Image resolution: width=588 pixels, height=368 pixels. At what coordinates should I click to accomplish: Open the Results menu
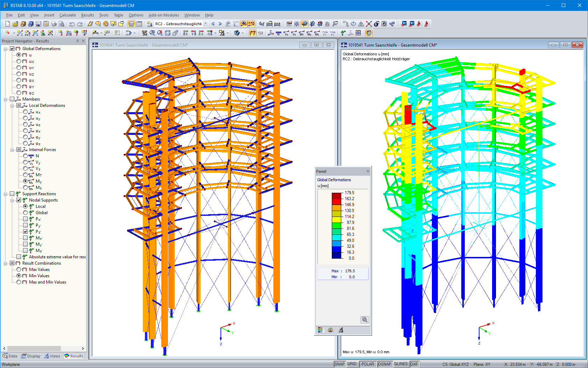tap(87, 15)
